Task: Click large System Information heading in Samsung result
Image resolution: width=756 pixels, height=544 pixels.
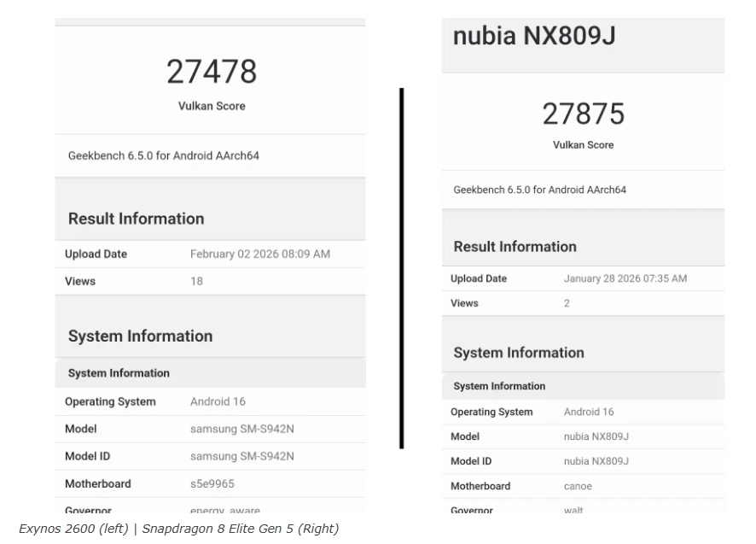Action: [140, 336]
